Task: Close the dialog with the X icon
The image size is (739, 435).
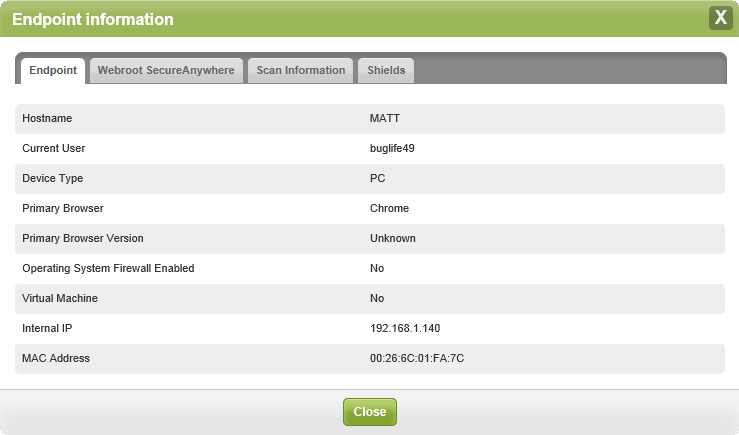Action: pos(721,18)
